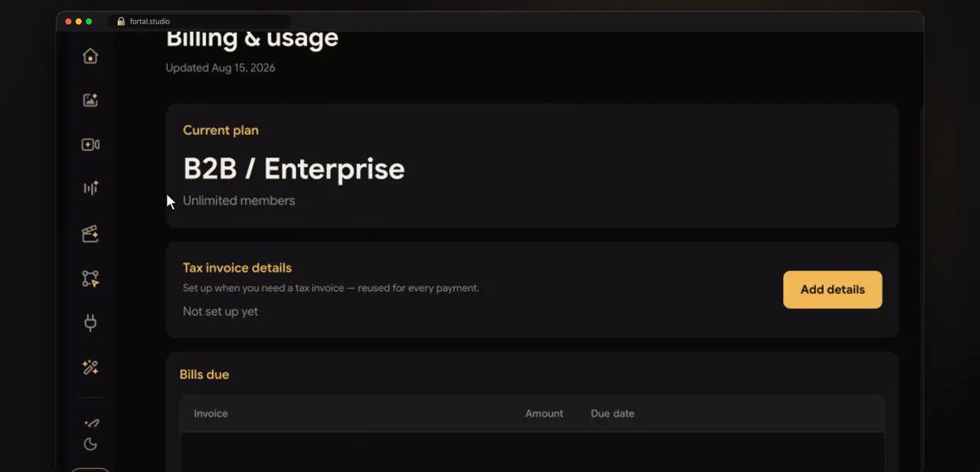Click the Add details button
The height and width of the screenshot is (472, 980).
[x=832, y=290]
